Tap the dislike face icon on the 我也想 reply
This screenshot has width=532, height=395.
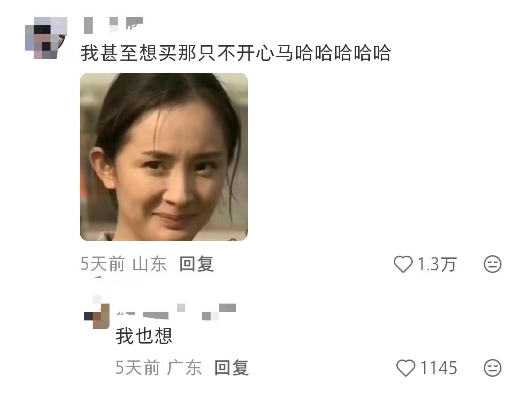click(x=492, y=368)
